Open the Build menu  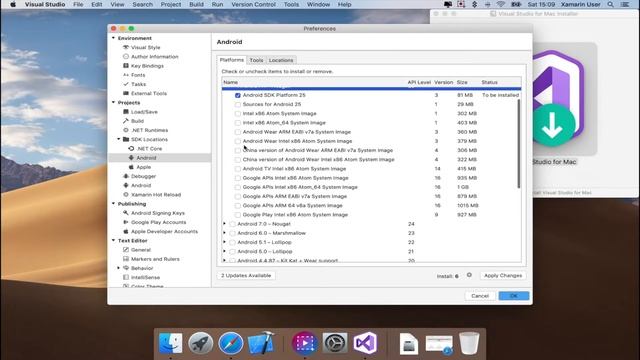pos(196,4)
